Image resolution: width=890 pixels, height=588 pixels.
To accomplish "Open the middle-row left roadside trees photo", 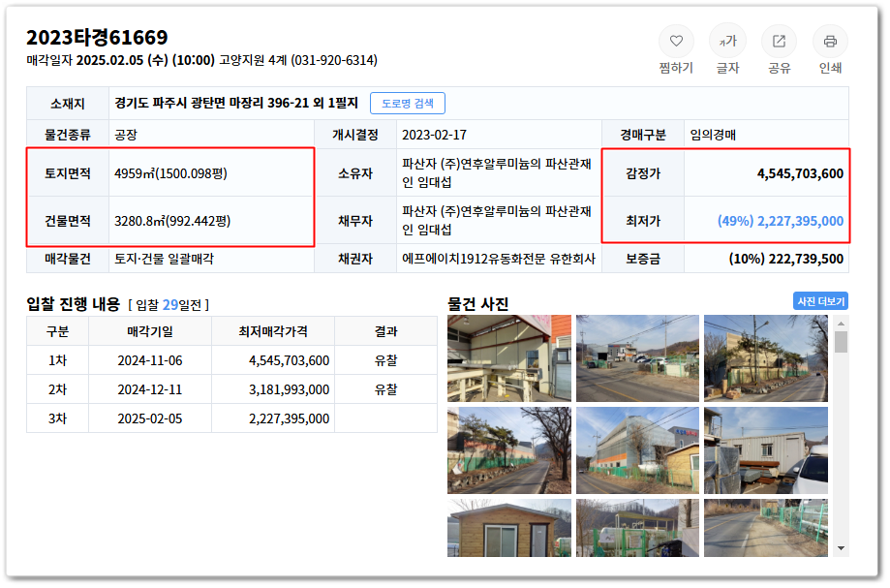I will coord(509,450).
